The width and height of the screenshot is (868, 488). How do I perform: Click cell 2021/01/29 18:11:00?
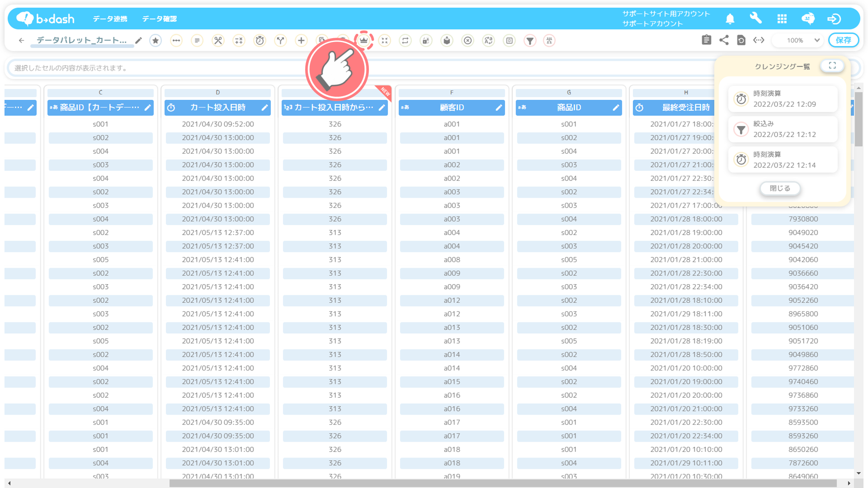(686, 314)
